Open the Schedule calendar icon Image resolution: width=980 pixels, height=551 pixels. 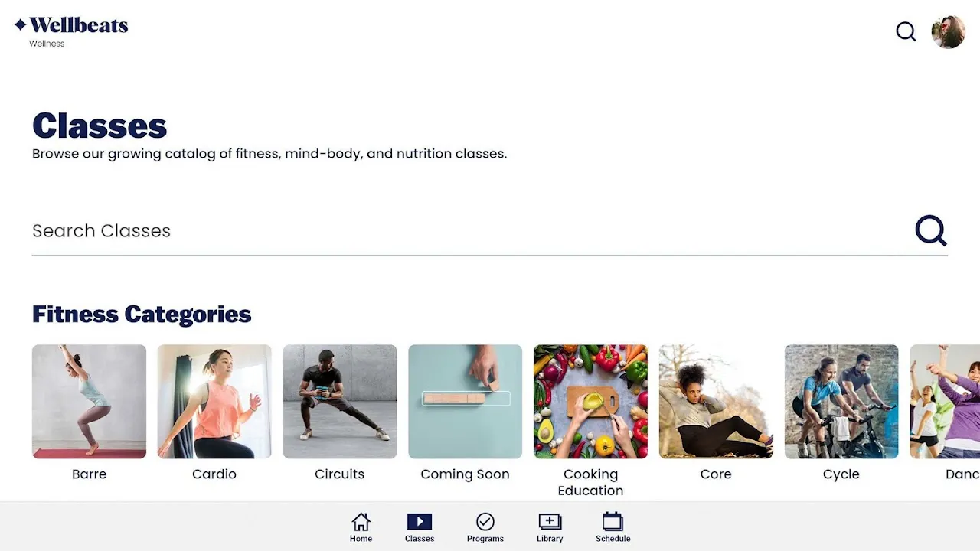tap(612, 522)
